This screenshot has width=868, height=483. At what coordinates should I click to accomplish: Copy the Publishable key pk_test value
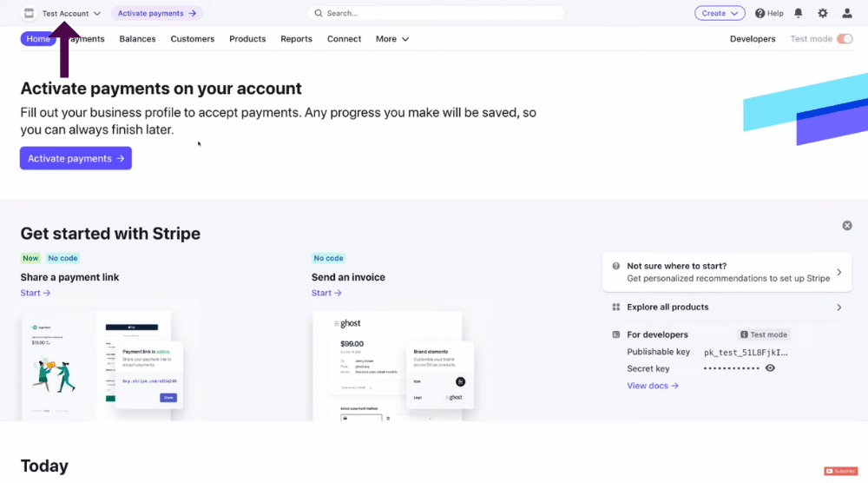coord(746,353)
